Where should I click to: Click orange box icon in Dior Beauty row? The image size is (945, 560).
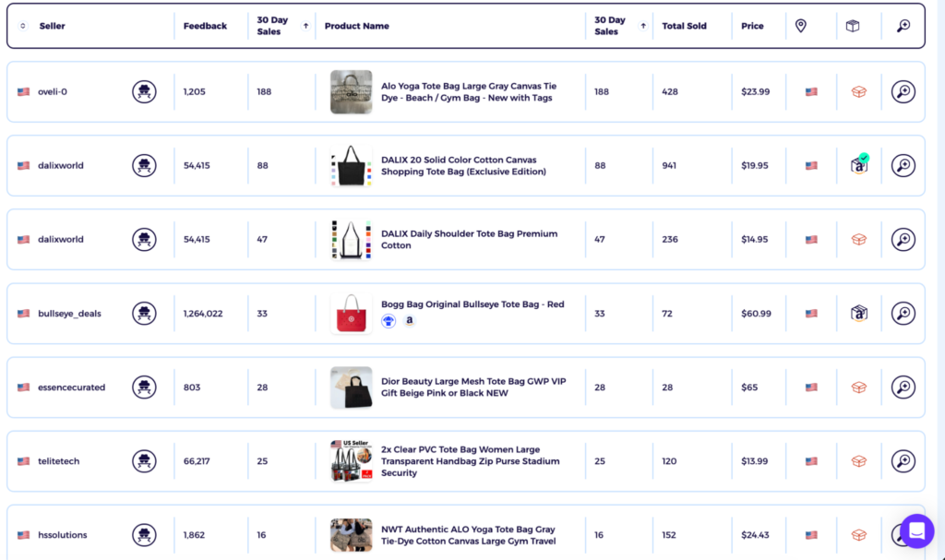859,387
